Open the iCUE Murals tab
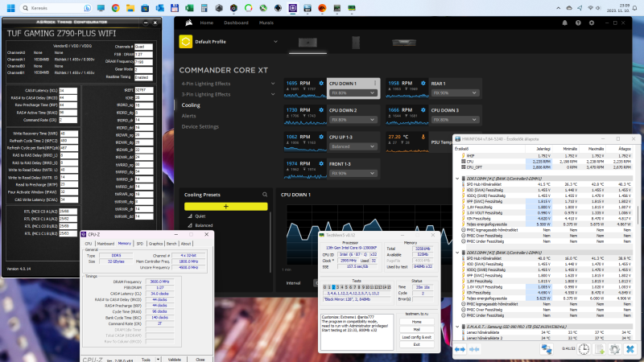The height and width of the screenshot is (362, 644). [266, 23]
